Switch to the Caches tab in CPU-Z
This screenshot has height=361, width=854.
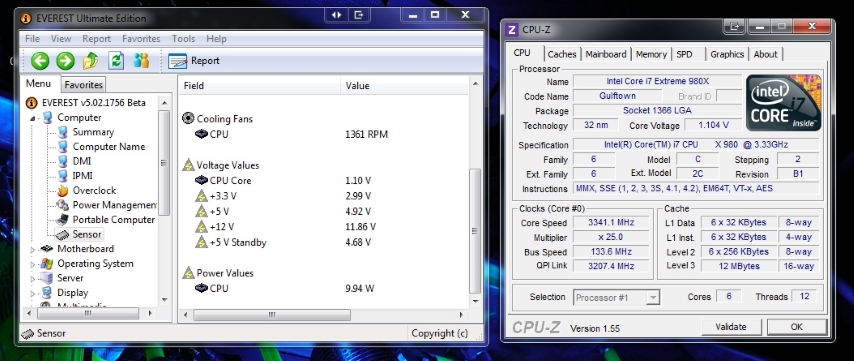pos(562,54)
